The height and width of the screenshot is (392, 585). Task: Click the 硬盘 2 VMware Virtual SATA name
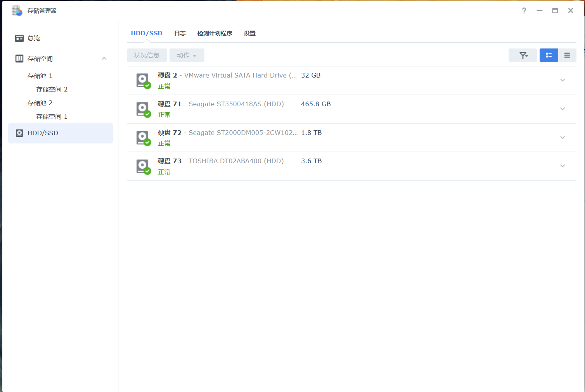(227, 76)
